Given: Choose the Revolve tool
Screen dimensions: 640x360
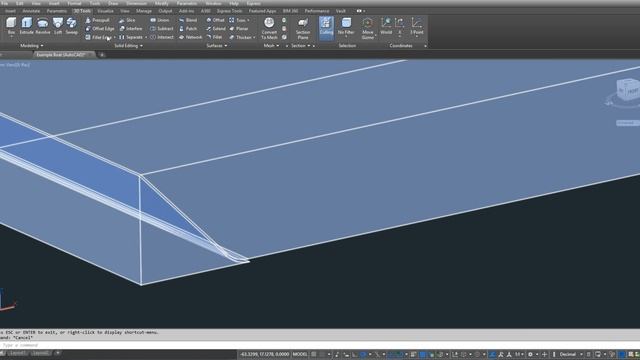Looking at the screenshot, I should (x=42, y=25).
